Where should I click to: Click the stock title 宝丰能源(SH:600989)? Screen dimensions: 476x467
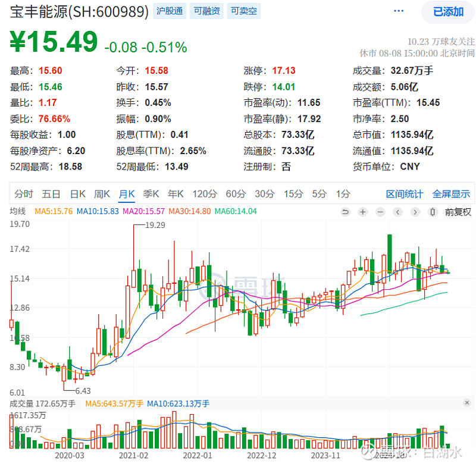[79, 12]
